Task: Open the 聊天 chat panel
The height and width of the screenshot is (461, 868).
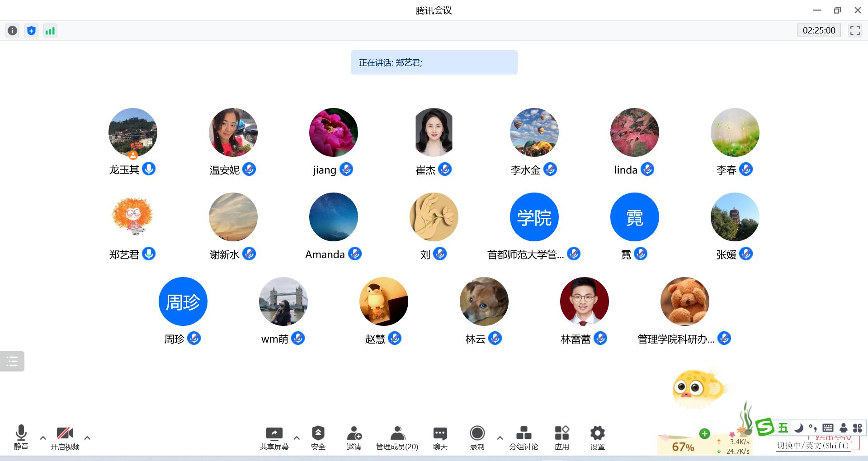Action: coord(440,437)
